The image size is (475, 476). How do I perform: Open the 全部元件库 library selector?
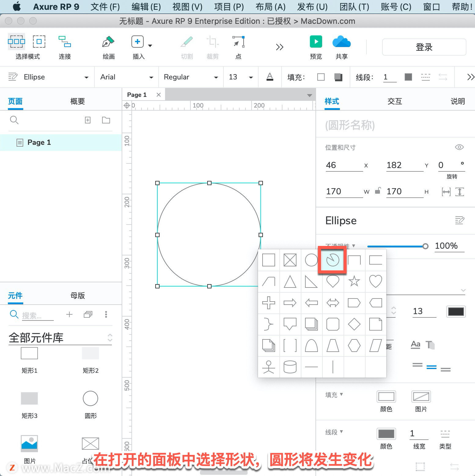coord(61,338)
